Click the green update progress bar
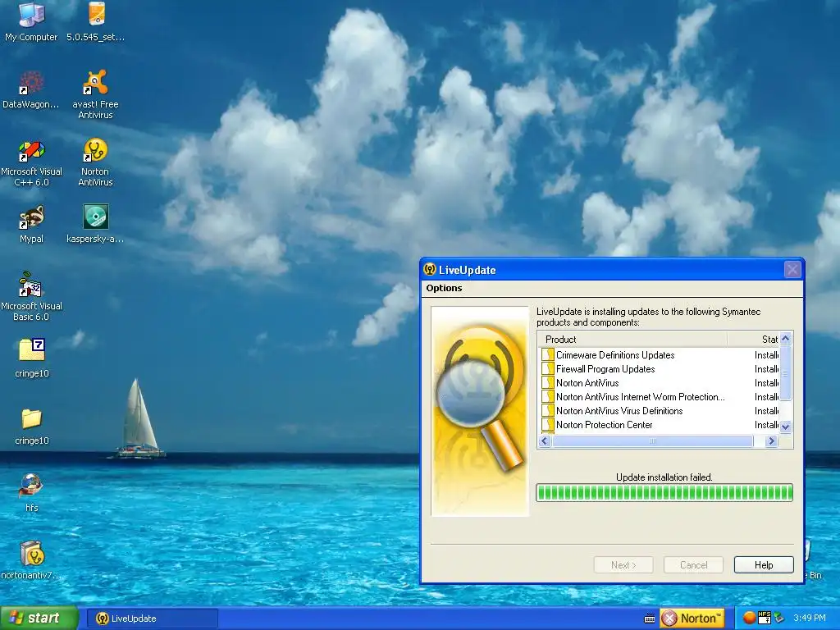The image size is (840, 630). coord(664,493)
